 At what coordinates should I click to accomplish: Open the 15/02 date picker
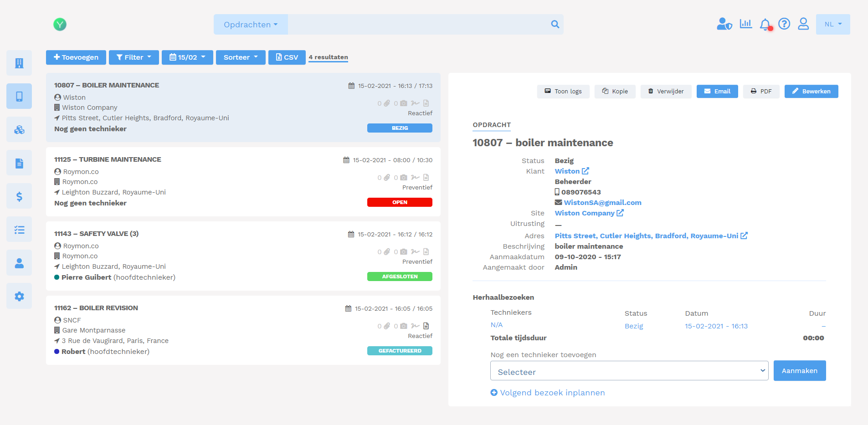pyautogui.click(x=187, y=57)
